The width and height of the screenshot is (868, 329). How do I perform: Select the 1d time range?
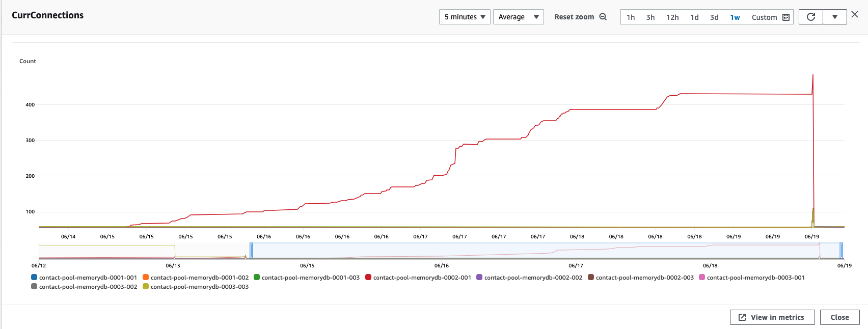click(x=694, y=17)
